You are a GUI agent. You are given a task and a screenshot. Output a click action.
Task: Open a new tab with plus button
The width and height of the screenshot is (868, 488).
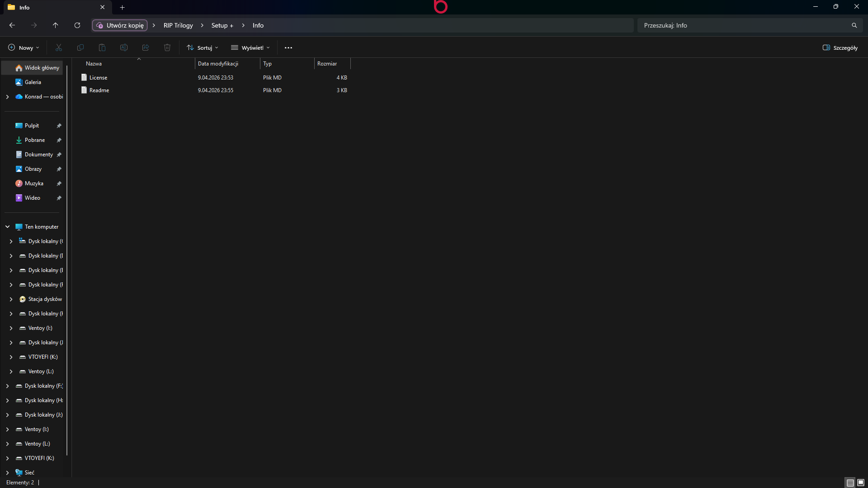tap(122, 7)
